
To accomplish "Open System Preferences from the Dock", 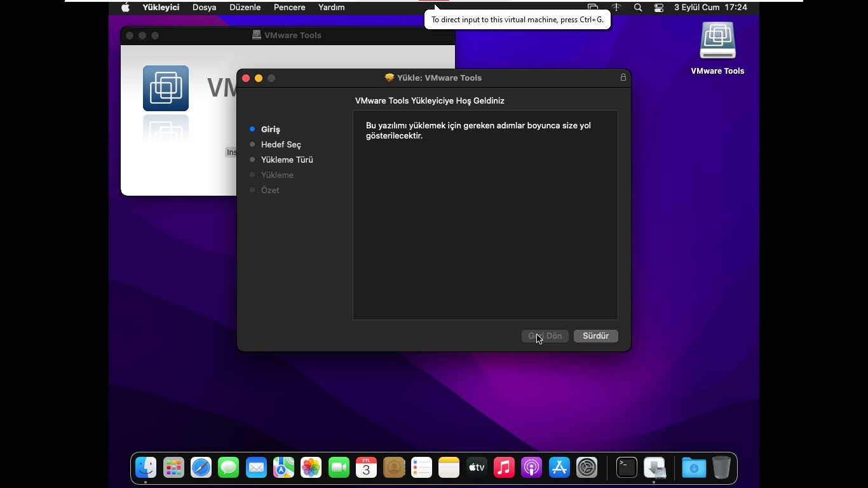I will [587, 468].
